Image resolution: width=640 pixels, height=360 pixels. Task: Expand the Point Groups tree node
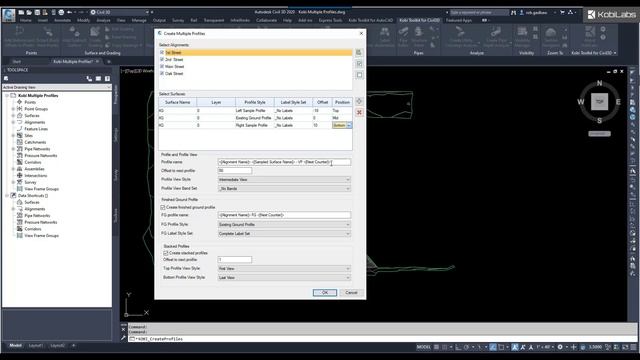click(13, 109)
